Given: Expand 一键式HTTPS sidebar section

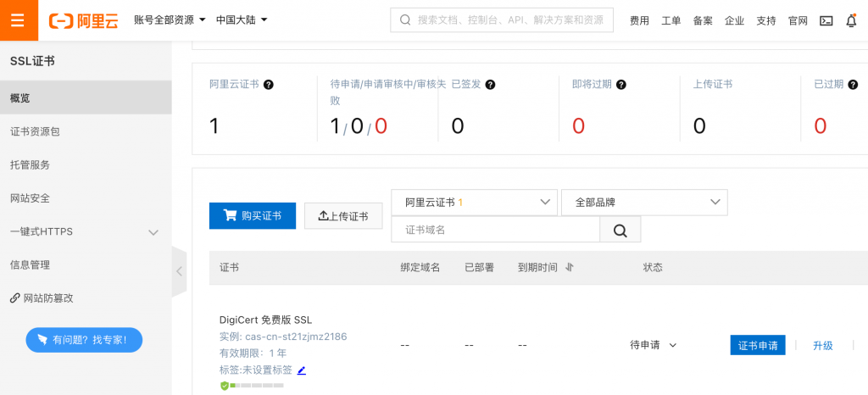Looking at the screenshot, I should coord(86,231).
